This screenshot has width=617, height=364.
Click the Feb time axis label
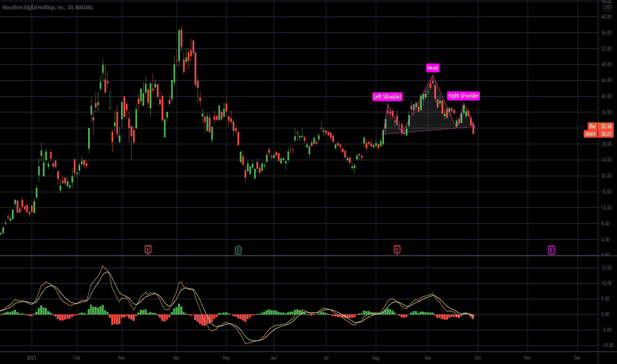pos(77,357)
